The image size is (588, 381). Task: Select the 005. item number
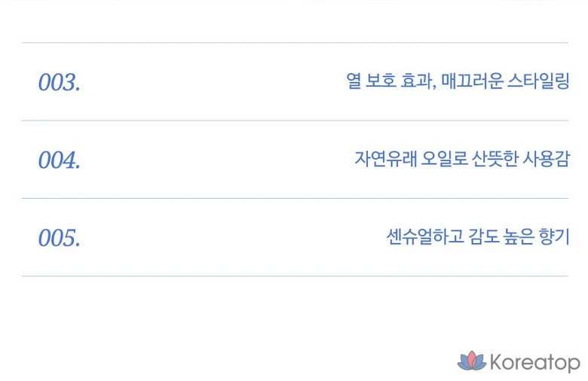pyautogui.click(x=59, y=238)
